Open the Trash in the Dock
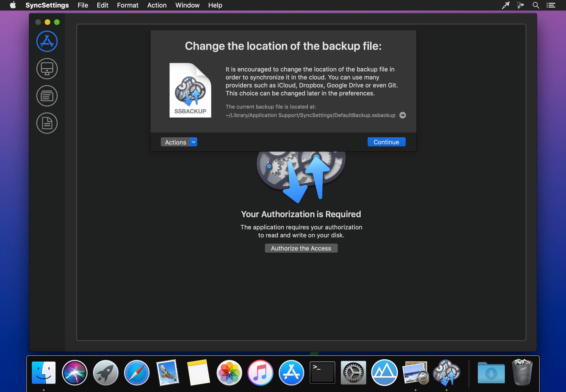Screen dimensions: 566x392 coord(522,372)
